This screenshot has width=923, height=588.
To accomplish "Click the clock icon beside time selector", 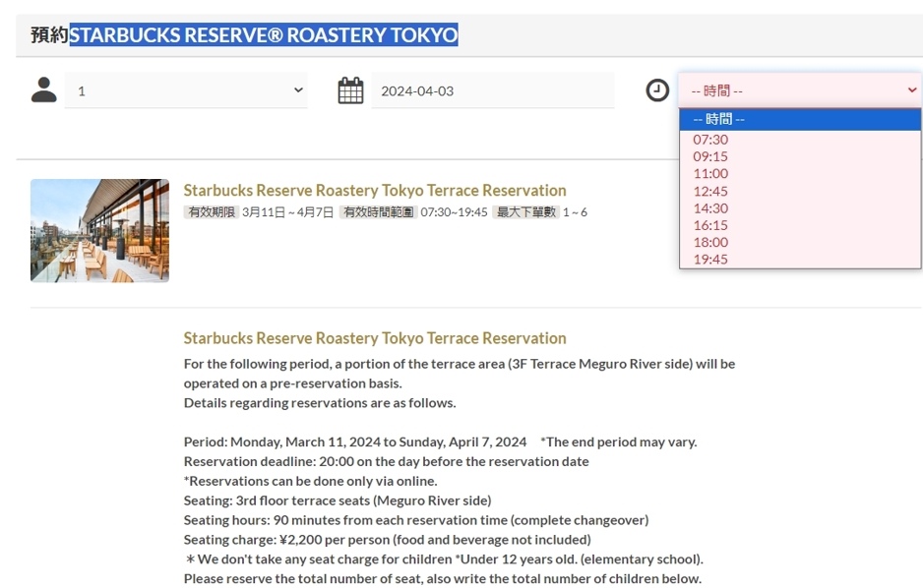I will pos(657,90).
